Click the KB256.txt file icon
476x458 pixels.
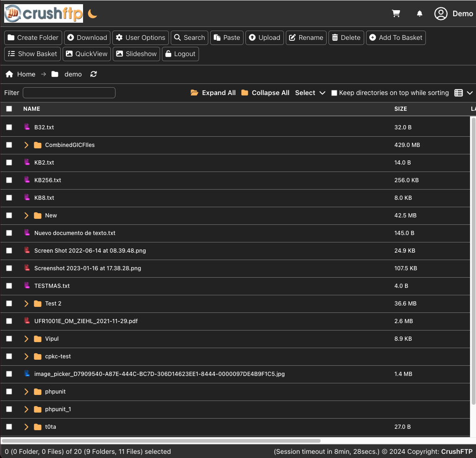point(27,179)
